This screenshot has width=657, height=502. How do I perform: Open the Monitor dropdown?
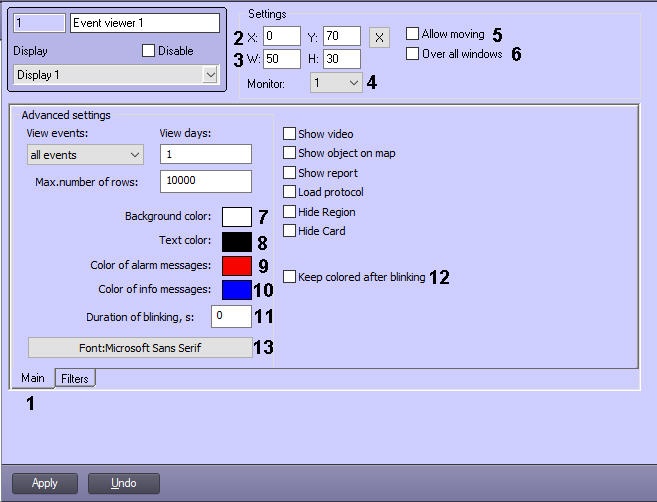point(336,83)
